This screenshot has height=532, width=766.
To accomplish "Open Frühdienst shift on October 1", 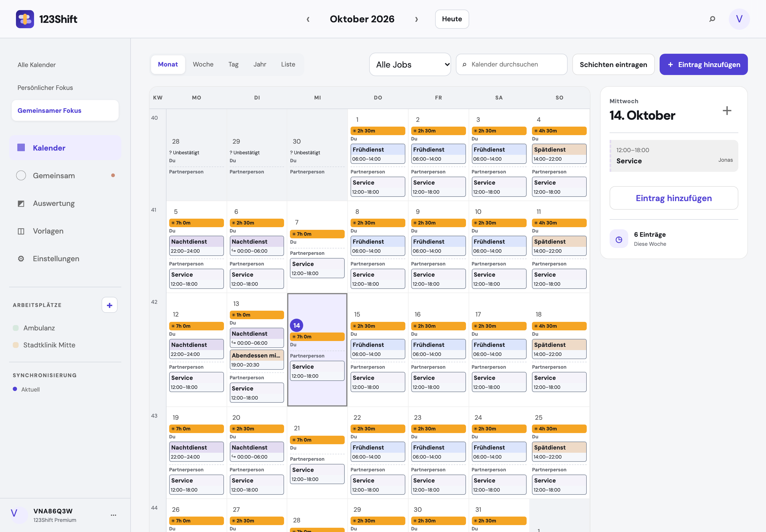I will 378,154.
